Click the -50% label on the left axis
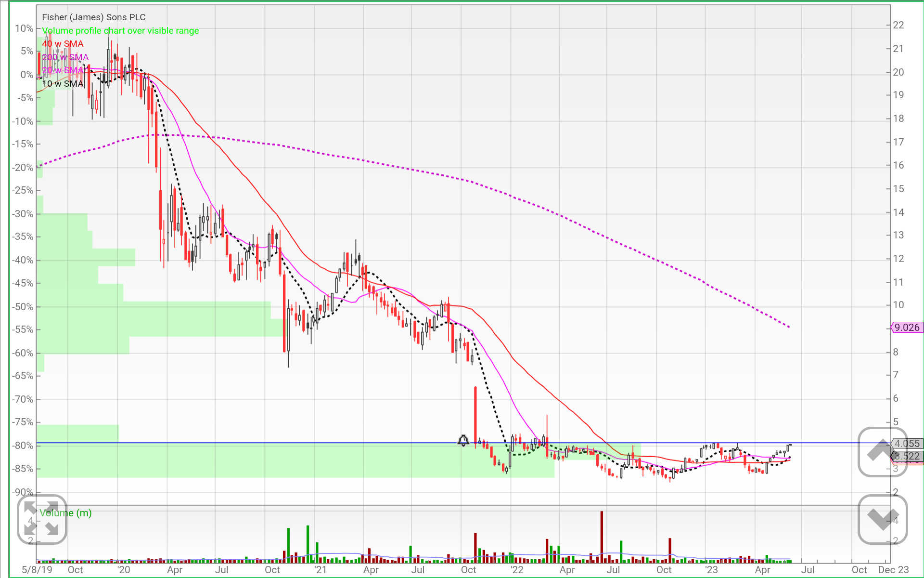Screen dimensions: 924x578 pos(23,307)
